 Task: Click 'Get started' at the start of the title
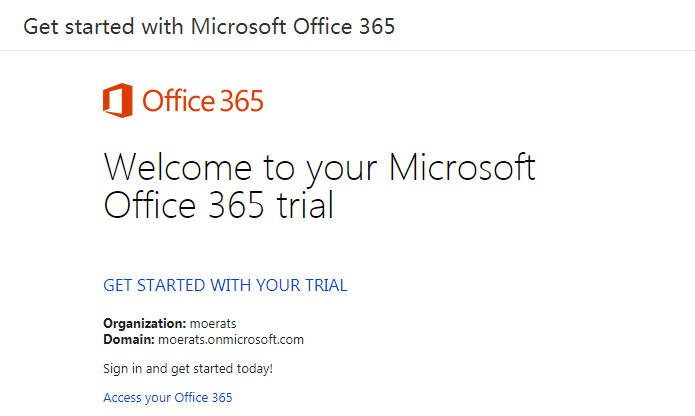pos(78,26)
